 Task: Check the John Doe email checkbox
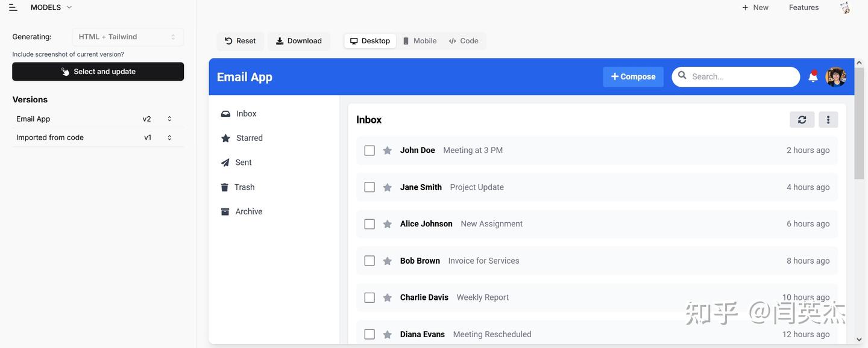pos(370,151)
